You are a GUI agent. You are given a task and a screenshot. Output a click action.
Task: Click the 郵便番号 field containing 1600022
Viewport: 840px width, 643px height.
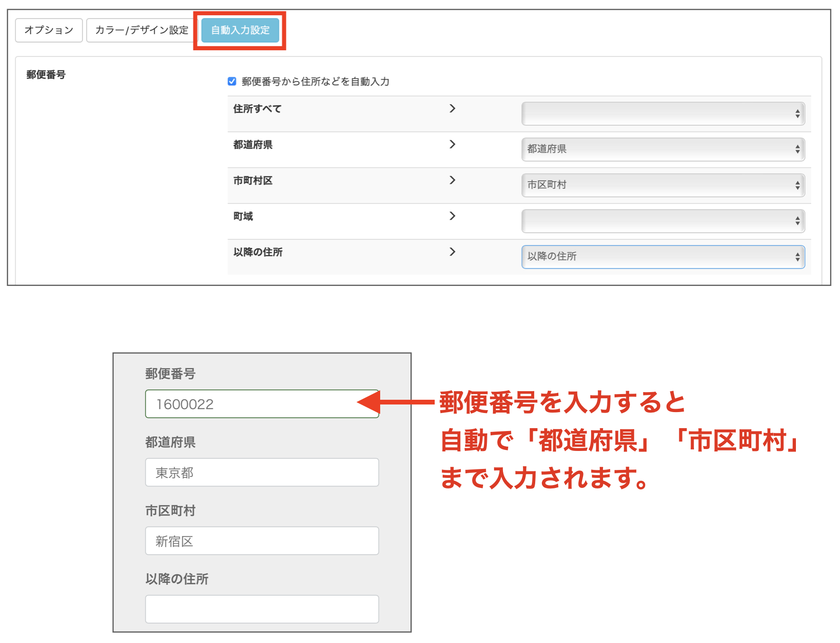coord(262,404)
